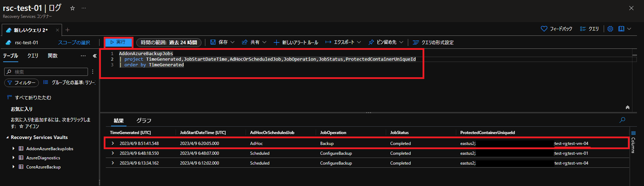644x186 pixels.
Task: Click the rsc-test-01 scope name
Action: [27, 42]
